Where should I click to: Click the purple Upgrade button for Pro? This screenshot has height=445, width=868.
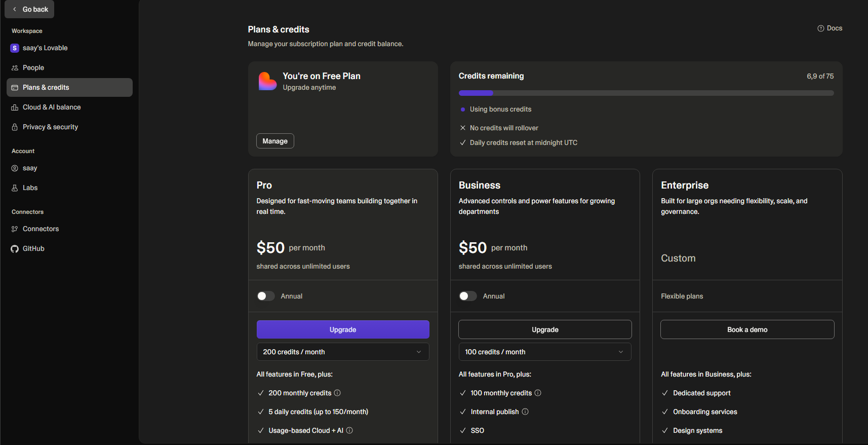tap(343, 329)
